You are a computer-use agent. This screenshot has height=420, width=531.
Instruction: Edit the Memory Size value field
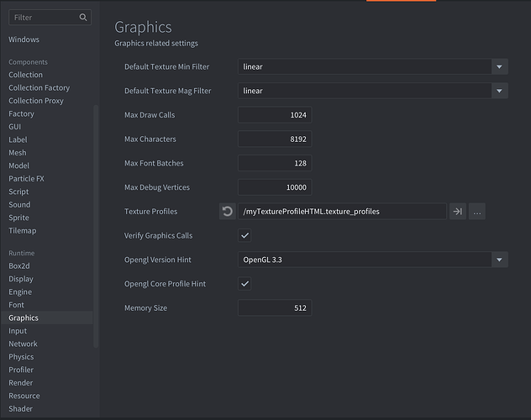coord(275,308)
